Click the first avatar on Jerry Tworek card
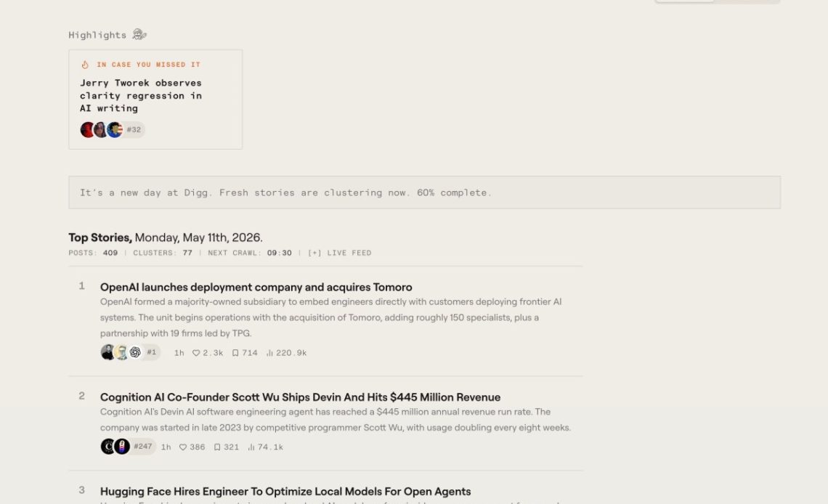The image size is (828, 504). coord(87,129)
